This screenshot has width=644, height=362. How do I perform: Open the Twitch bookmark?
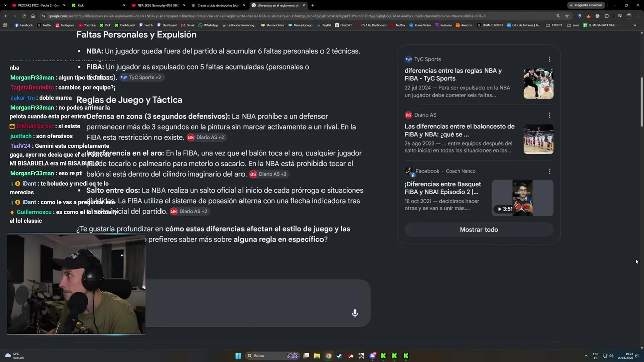pos(145,25)
